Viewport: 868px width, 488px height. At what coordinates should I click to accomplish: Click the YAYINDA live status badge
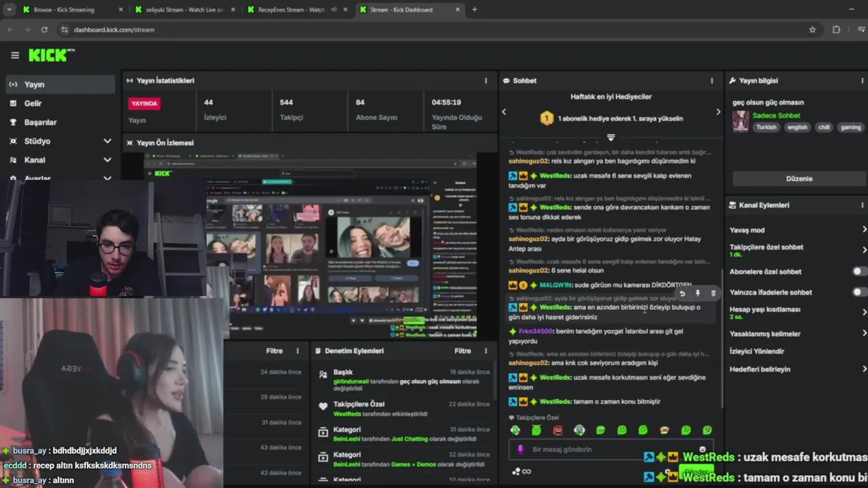[x=144, y=103]
